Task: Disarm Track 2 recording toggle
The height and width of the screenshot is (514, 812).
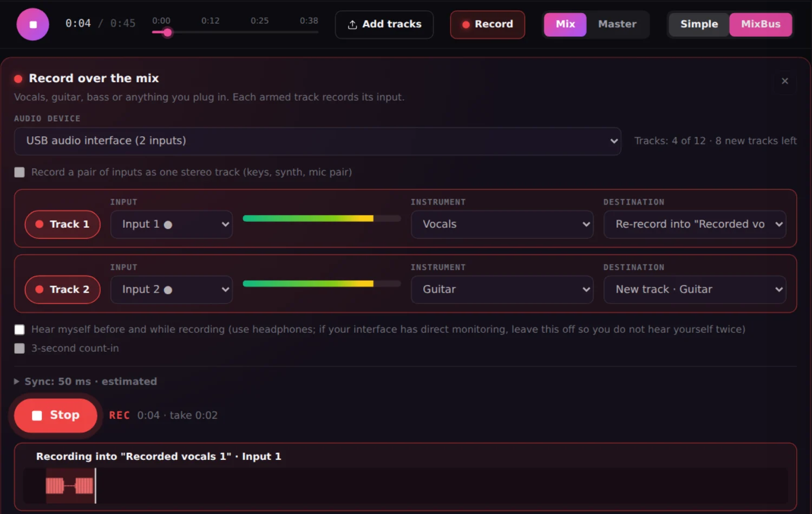Action: point(63,290)
